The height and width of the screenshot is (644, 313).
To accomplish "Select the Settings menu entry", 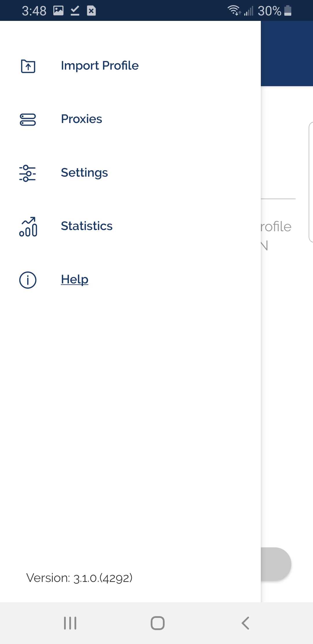I will [x=84, y=173].
